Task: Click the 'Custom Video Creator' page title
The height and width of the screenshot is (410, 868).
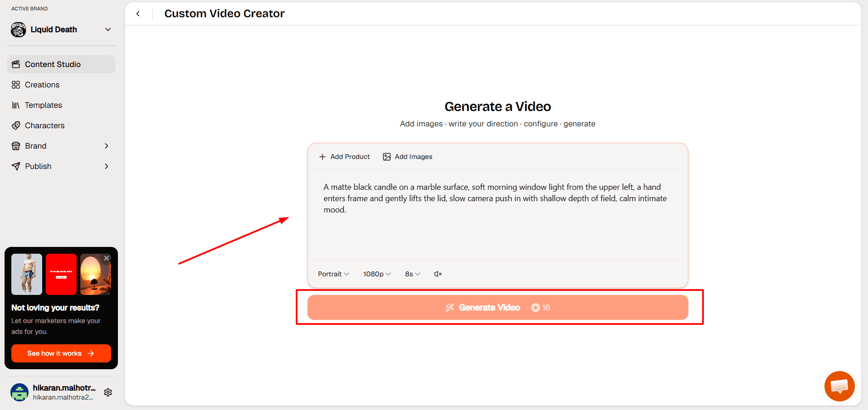Action: tap(224, 14)
